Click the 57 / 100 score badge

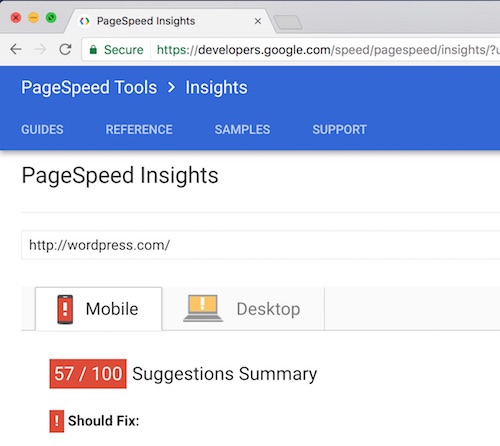pos(88,374)
